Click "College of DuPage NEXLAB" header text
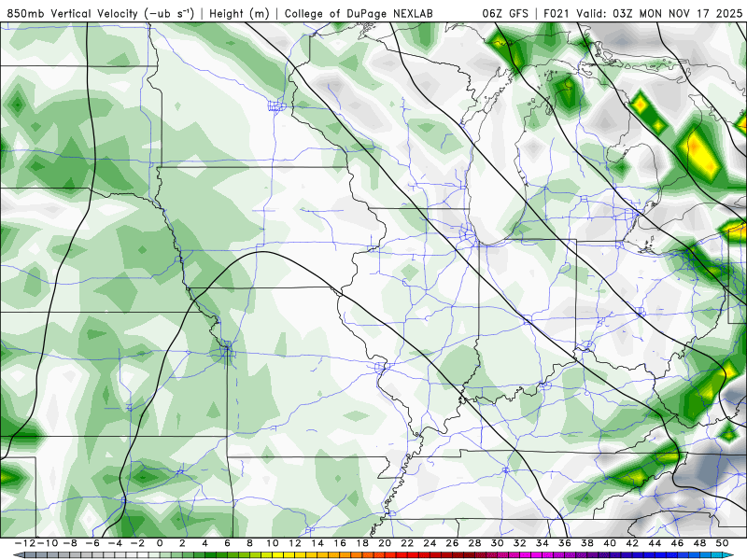Image resolution: width=747 pixels, height=560 pixels. 359,13
